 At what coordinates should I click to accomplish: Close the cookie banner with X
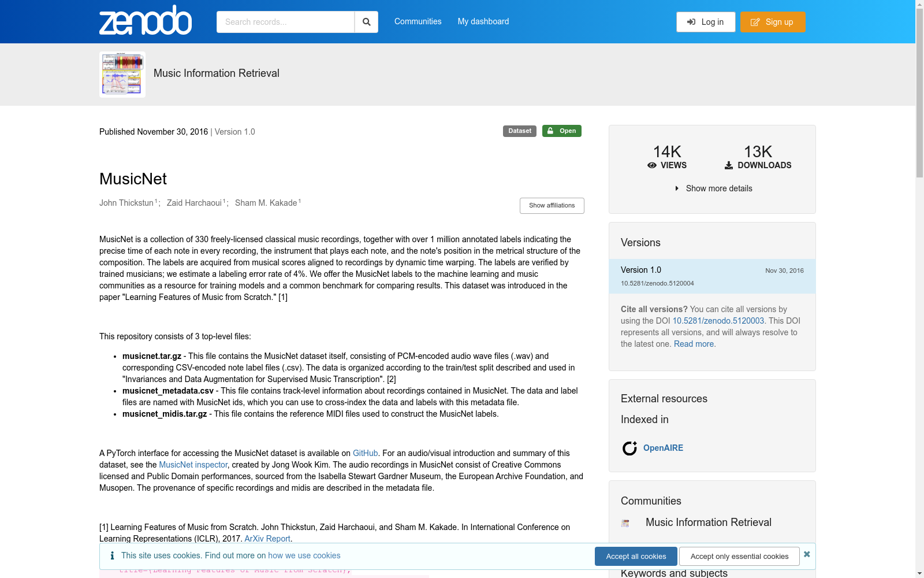(x=807, y=554)
